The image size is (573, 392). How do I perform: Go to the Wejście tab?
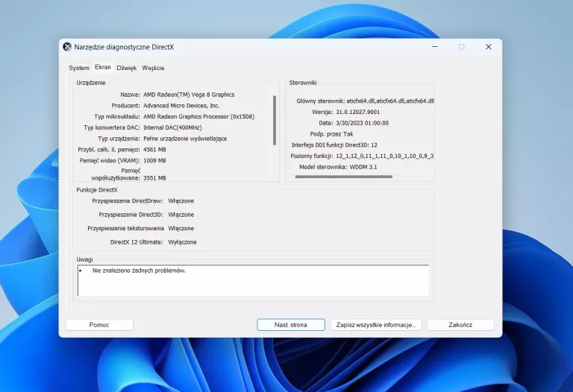point(153,68)
